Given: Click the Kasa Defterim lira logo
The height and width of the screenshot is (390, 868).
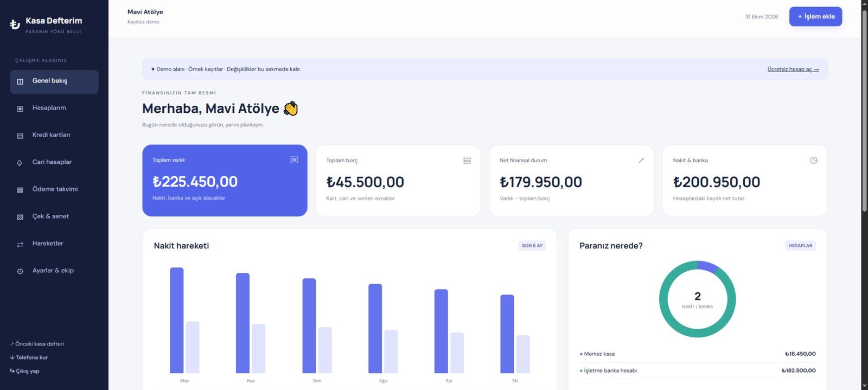Looking at the screenshot, I should (15, 24).
